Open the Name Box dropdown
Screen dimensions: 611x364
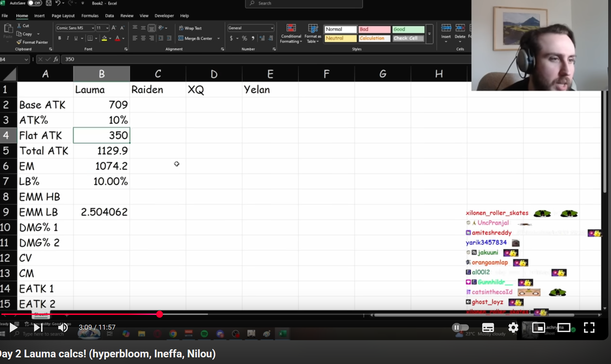pyautogui.click(x=26, y=60)
